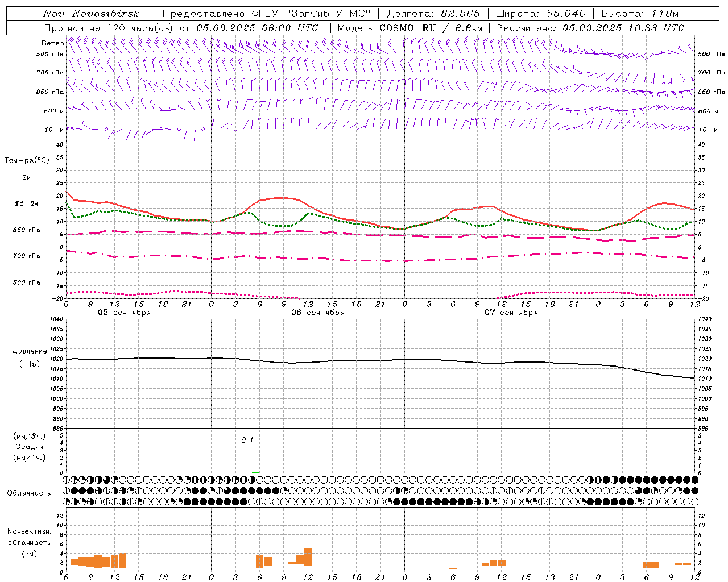
Task: Click the (мм/3ч.) precipitation unit label
Action: (x=30, y=436)
